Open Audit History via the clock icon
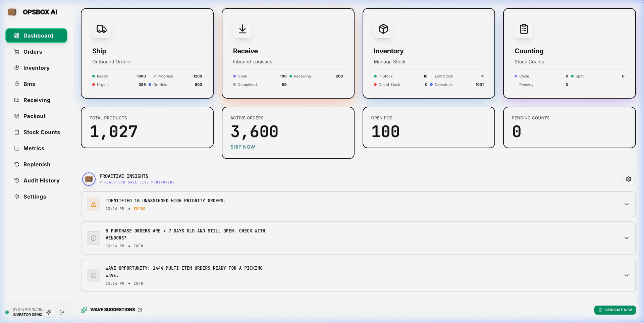 pyautogui.click(x=17, y=180)
